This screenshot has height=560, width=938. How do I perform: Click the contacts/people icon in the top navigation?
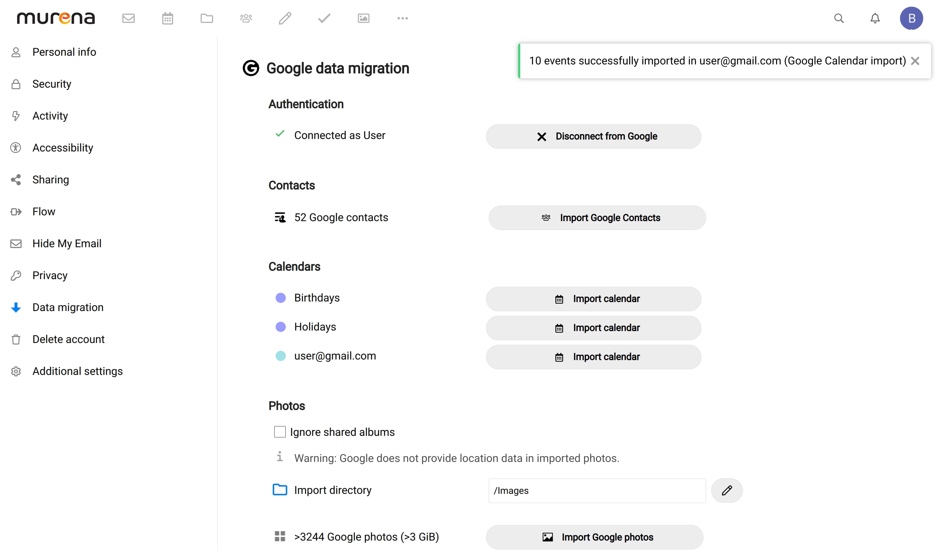(247, 18)
